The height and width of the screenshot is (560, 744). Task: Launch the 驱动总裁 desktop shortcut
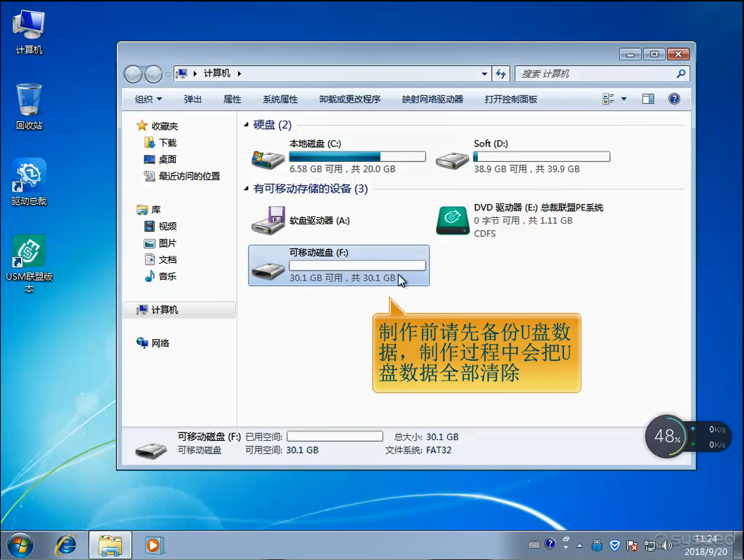[29, 183]
